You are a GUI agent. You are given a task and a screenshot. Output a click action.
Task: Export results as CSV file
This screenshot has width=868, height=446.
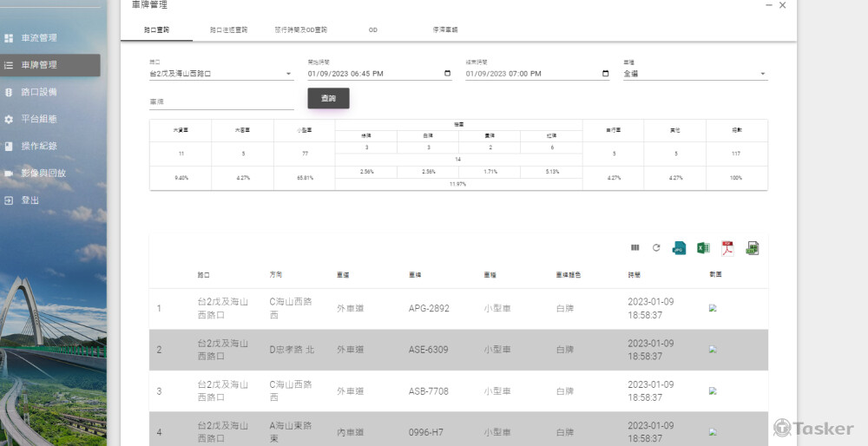coord(752,248)
